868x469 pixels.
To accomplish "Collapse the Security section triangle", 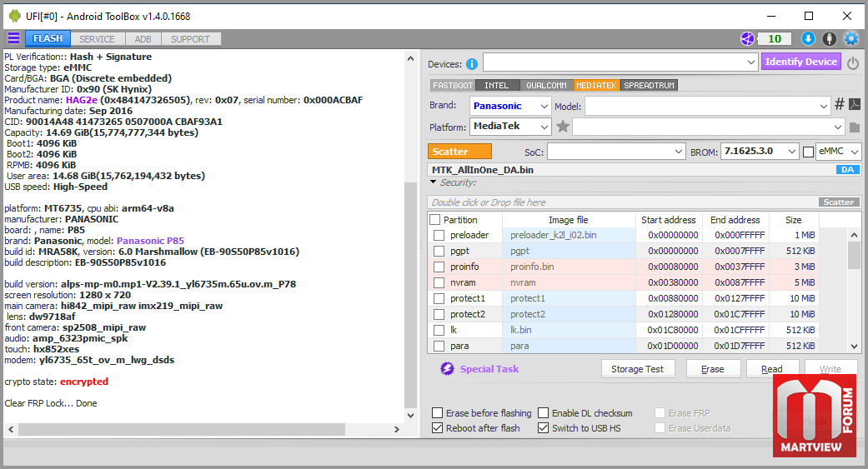I will pos(434,182).
